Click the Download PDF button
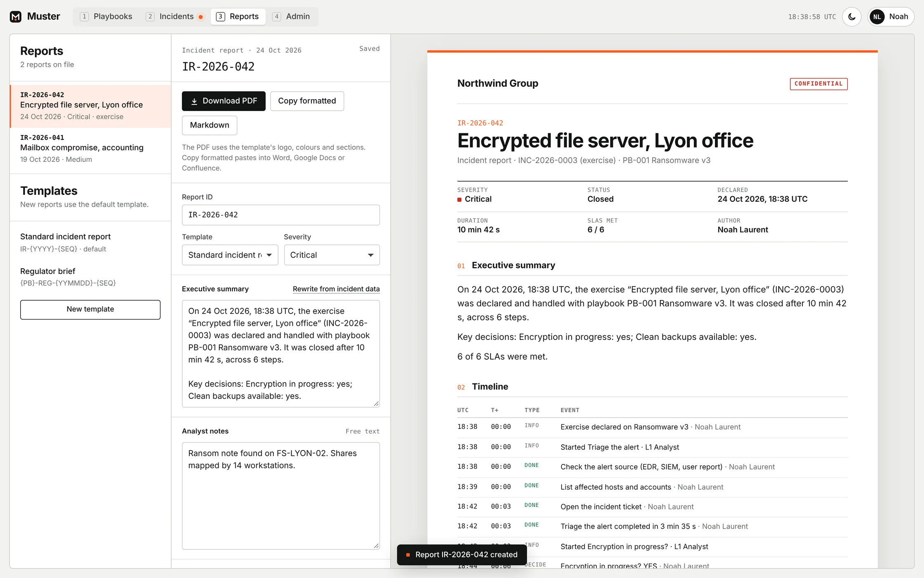 tap(224, 101)
